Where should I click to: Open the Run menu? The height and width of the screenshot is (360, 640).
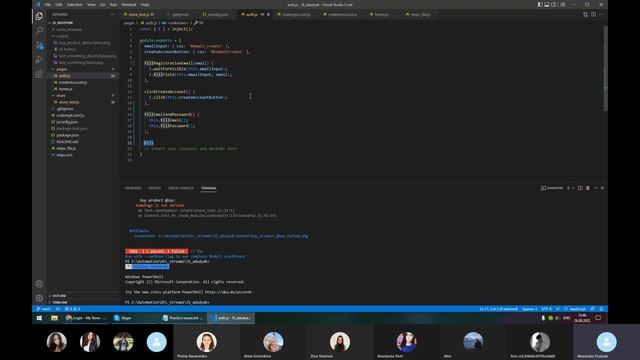[113, 4]
